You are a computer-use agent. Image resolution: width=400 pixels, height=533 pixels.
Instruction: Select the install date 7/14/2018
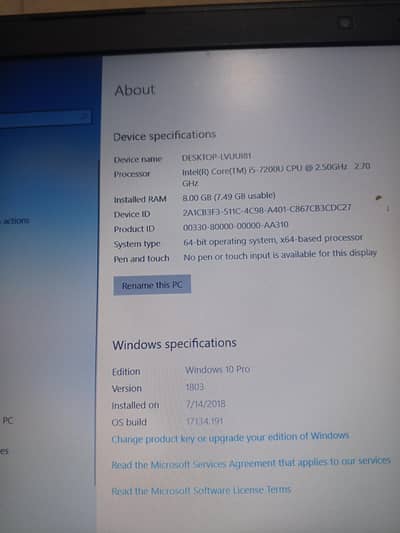click(x=205, y=404)
